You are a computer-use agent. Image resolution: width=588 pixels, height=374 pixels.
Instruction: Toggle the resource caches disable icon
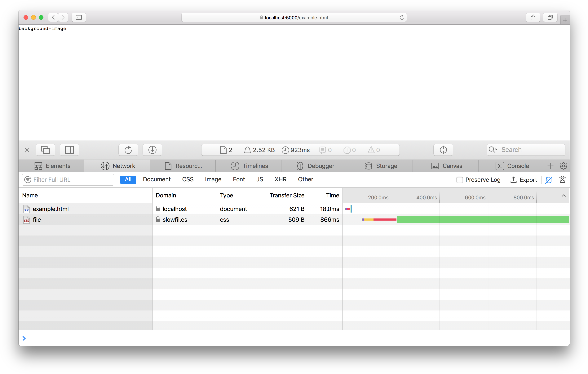pos(548,180)
